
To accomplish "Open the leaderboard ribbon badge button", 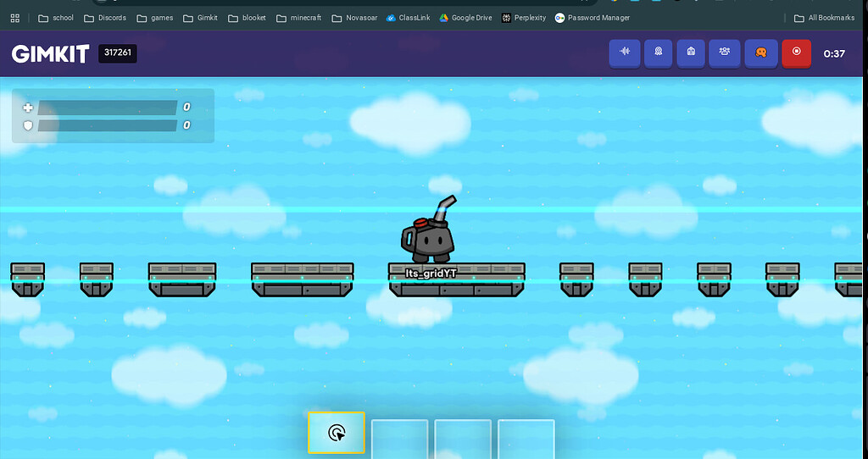I will (x=658, y=53).
